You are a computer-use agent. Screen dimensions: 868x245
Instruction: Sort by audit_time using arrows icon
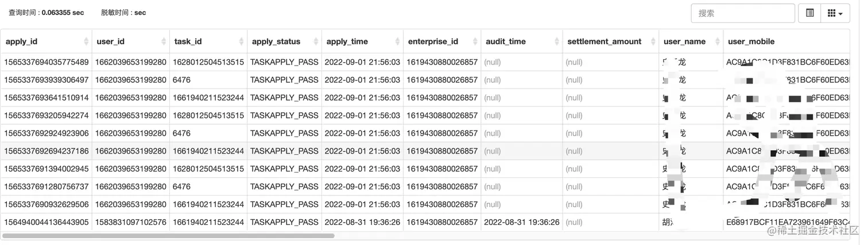click(x=557, y=41)
